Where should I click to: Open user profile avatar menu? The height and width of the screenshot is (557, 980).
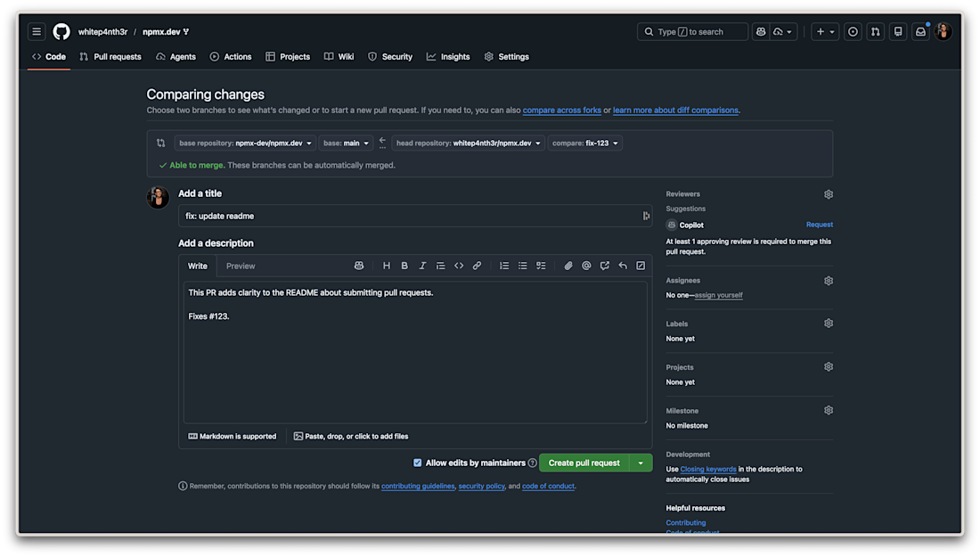point(943,31)
